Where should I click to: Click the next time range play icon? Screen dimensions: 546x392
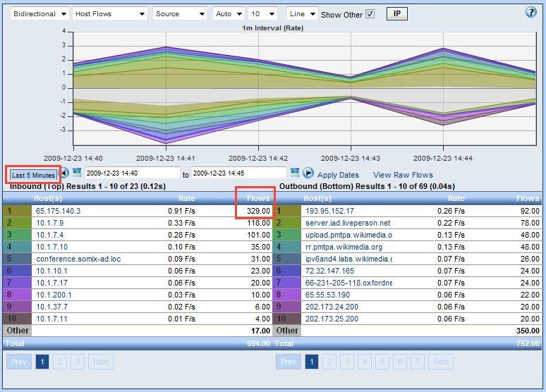pos(308,173)
